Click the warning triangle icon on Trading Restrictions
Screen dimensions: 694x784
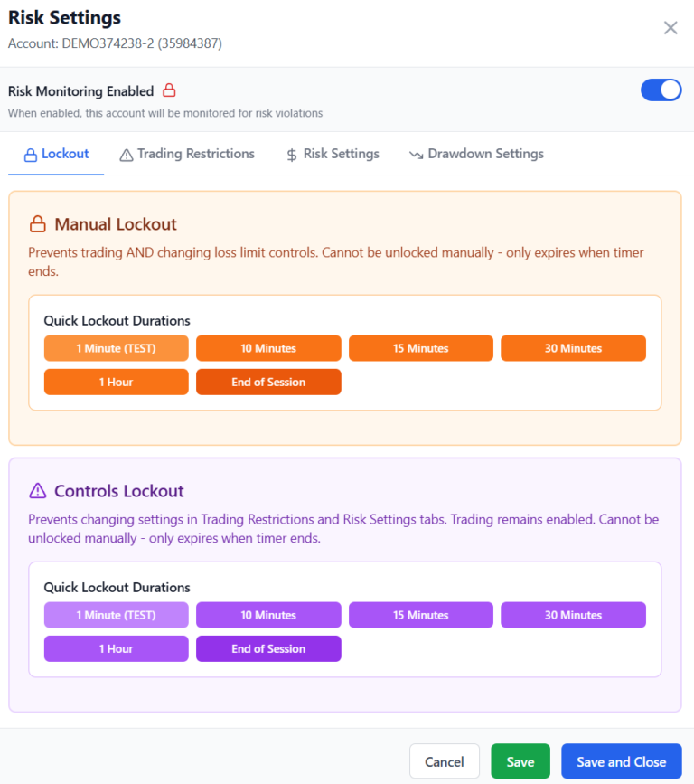(127, 155)
